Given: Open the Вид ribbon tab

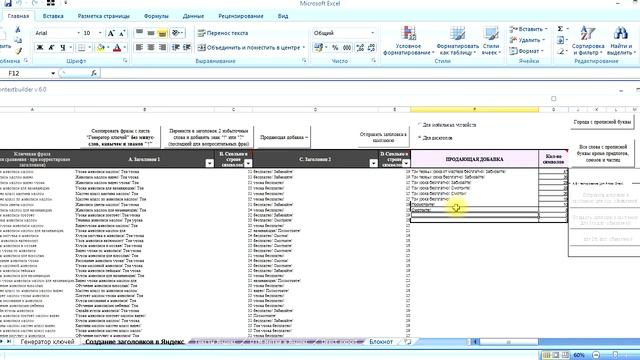Looking at the screenshot, I should point(283,16).
